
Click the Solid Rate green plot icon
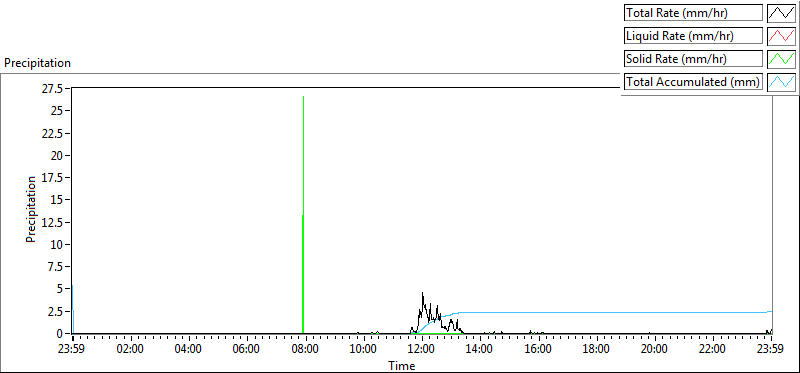(x=781, y=59)
